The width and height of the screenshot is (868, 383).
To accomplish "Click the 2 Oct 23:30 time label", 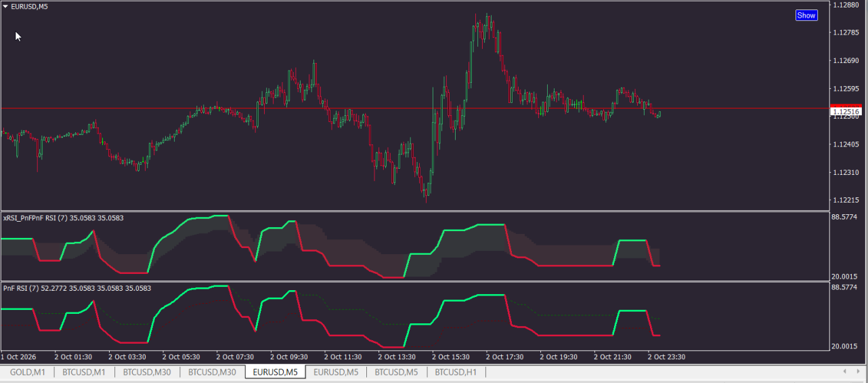I will pyautogui.click(x=666, y=357).
